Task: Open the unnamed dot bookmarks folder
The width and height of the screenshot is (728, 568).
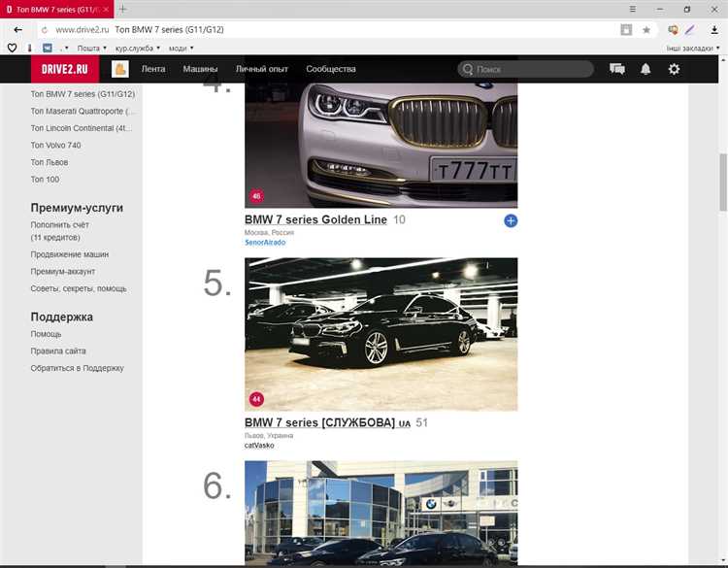Action: tap(64, 49)
